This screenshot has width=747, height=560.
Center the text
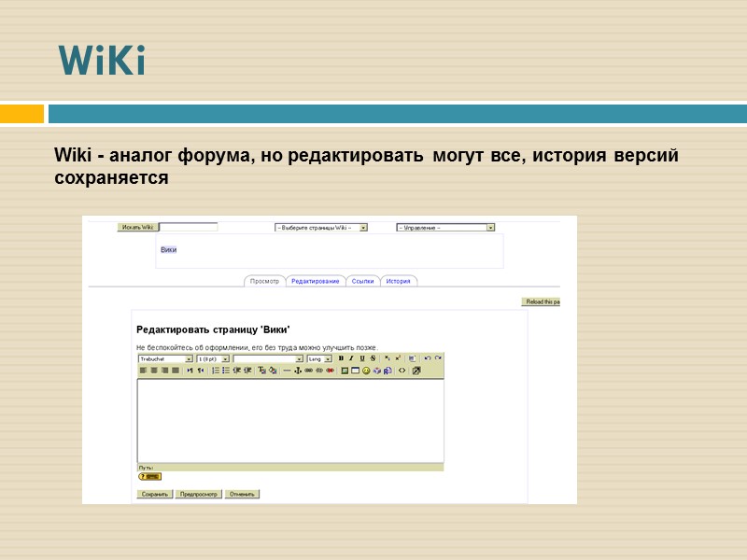154,371
